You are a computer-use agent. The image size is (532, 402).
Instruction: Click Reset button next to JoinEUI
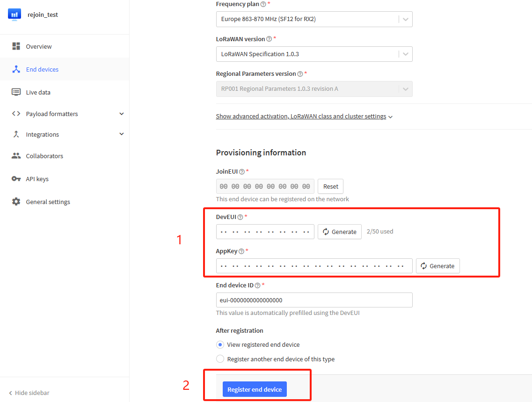click(x=330, y=186)
